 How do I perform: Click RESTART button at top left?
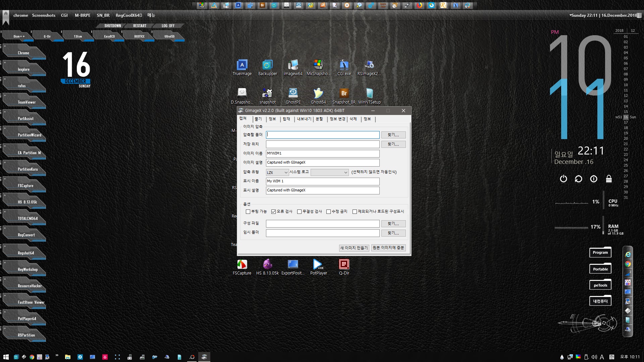140,26
